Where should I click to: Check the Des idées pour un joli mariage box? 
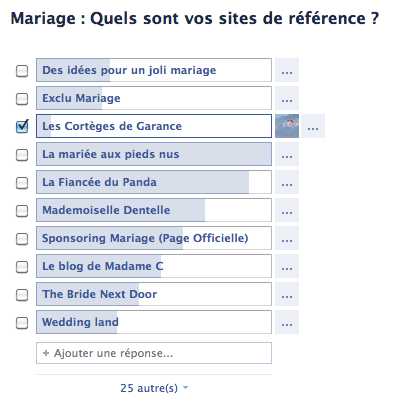point(22,71)
